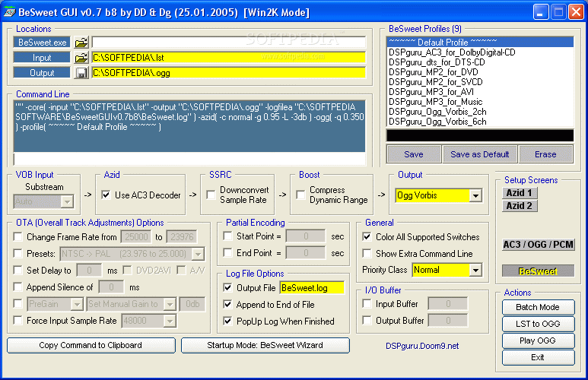Click the Play OGG button
This screenshot has width=588, height=380.
click(x=538, y=340)
